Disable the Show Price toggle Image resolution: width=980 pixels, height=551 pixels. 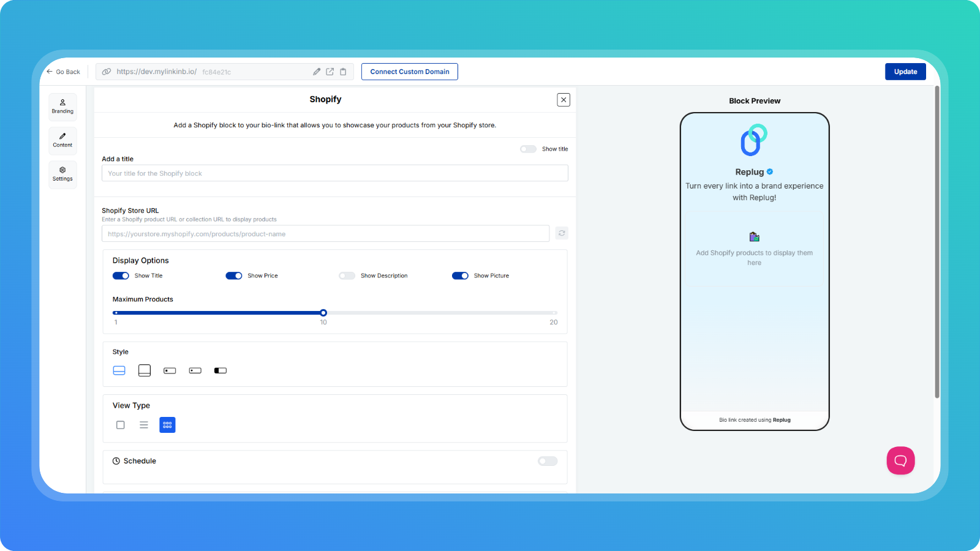(x=234, y=275)
